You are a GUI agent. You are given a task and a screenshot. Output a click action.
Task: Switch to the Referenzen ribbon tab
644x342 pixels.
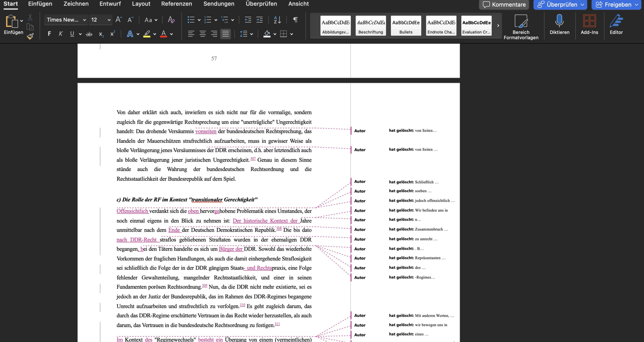click(x=177, y=4)
